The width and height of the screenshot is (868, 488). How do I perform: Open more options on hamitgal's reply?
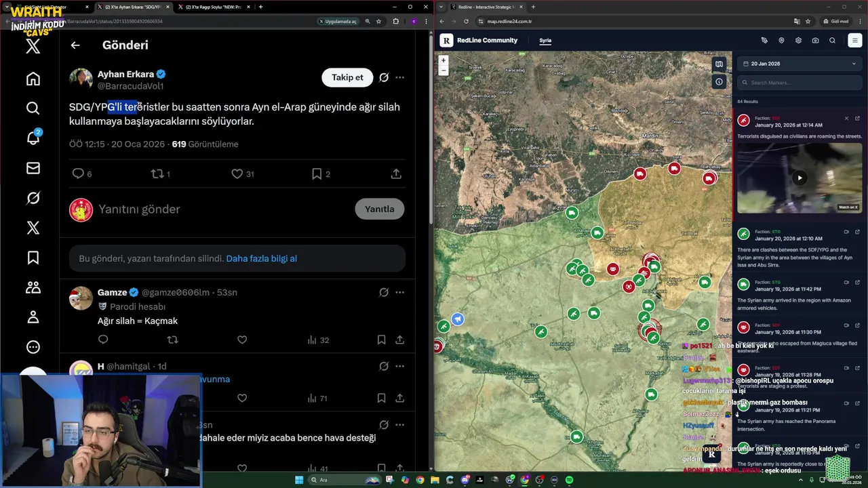400,366
